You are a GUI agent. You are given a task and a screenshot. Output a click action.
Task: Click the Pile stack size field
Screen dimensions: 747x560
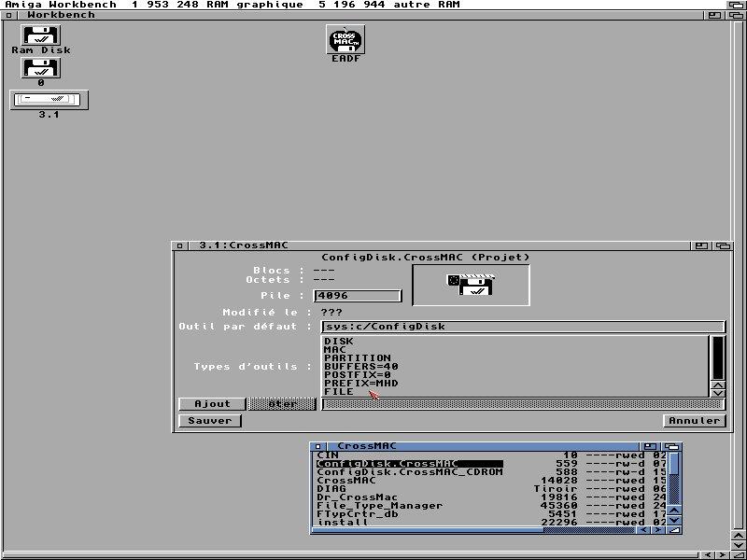pos(358,296)
